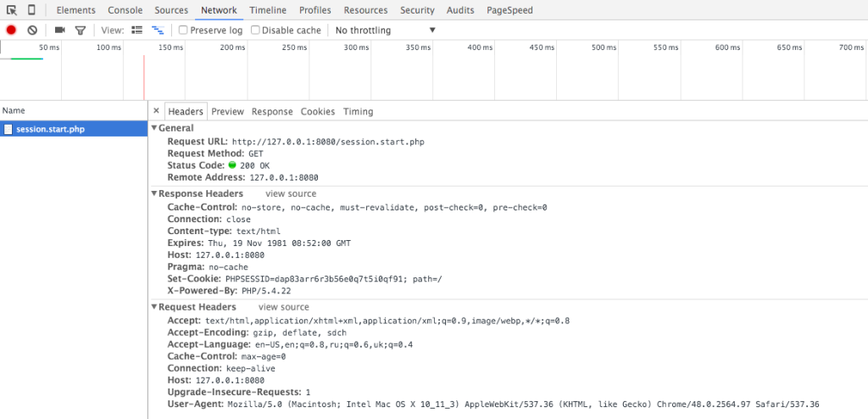Image resolution: width=868 pixels, height=419 pixels.
Task: Click the capture screenshots camera icon
Action: (x=60, y=31)
